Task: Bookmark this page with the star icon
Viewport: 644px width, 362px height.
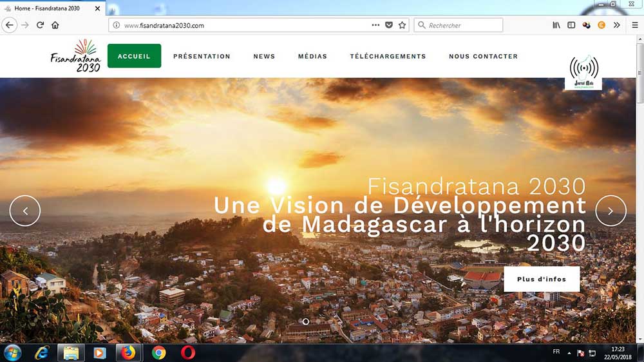Action: point(402,25)
